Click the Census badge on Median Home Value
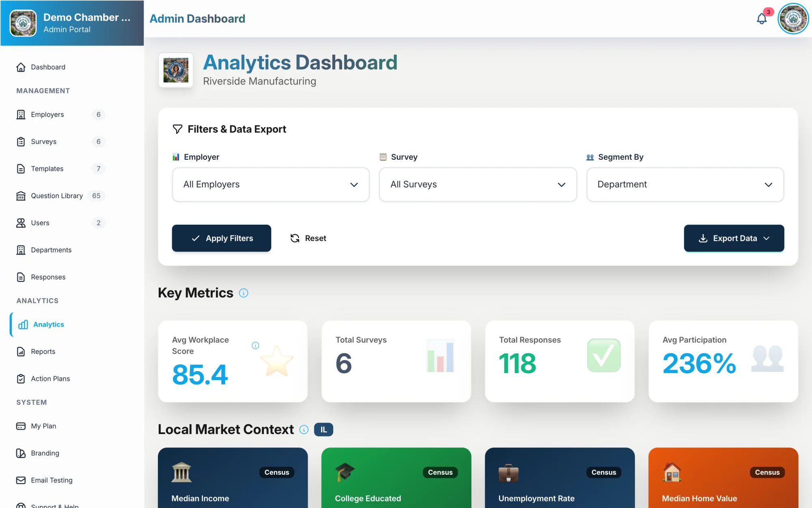This screenshot has width=812, height=508. [767, 472]
